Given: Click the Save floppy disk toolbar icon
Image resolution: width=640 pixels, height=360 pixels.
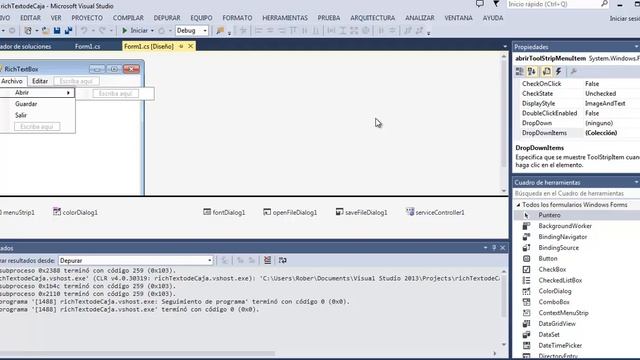Looking at the screenshot, I should (57, 31).
